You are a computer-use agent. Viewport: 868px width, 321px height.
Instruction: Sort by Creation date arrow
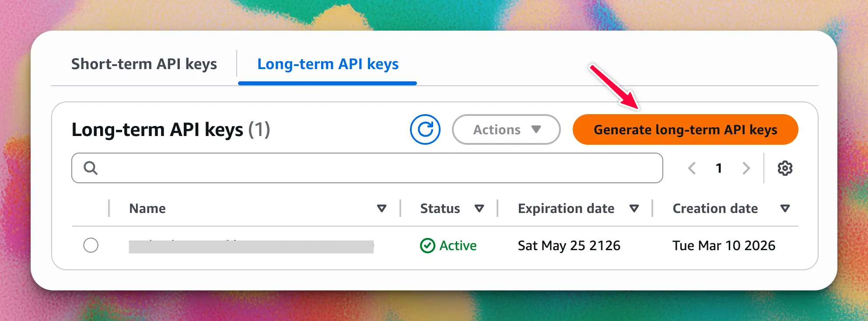point(785,209)
